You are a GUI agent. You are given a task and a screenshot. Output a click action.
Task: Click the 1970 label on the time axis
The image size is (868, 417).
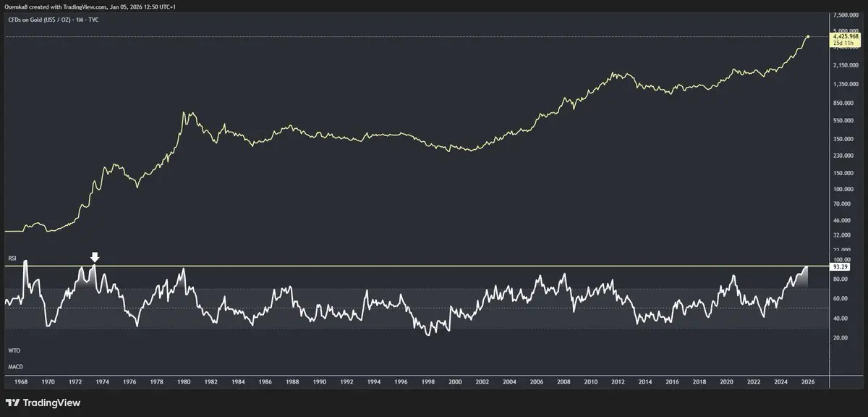(48, 381)
